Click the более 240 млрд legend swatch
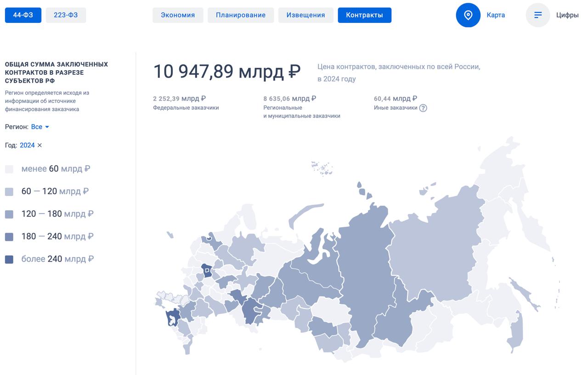This screenshot has height=375, width=588. coord(10,258)
